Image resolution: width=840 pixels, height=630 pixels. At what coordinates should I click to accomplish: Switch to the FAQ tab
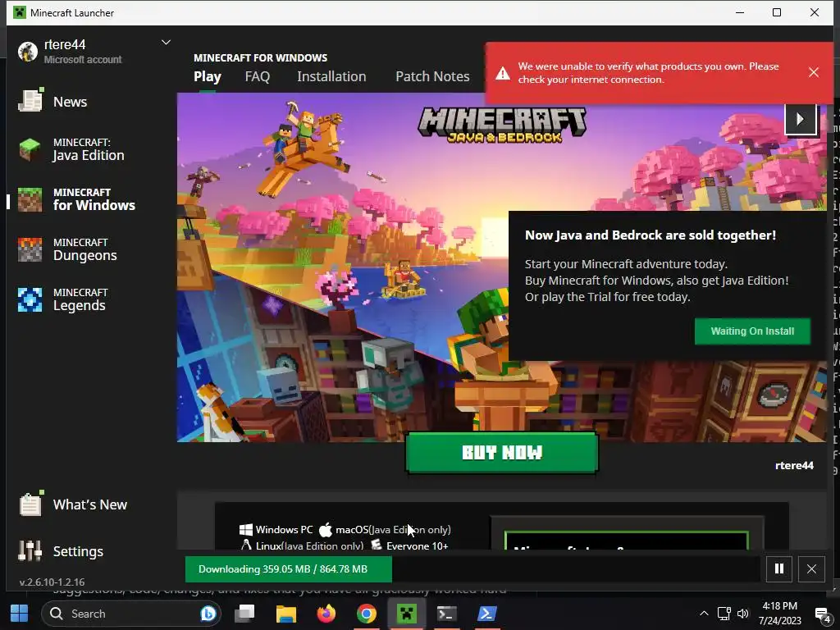pyautogui.click(x=257, y=76)
